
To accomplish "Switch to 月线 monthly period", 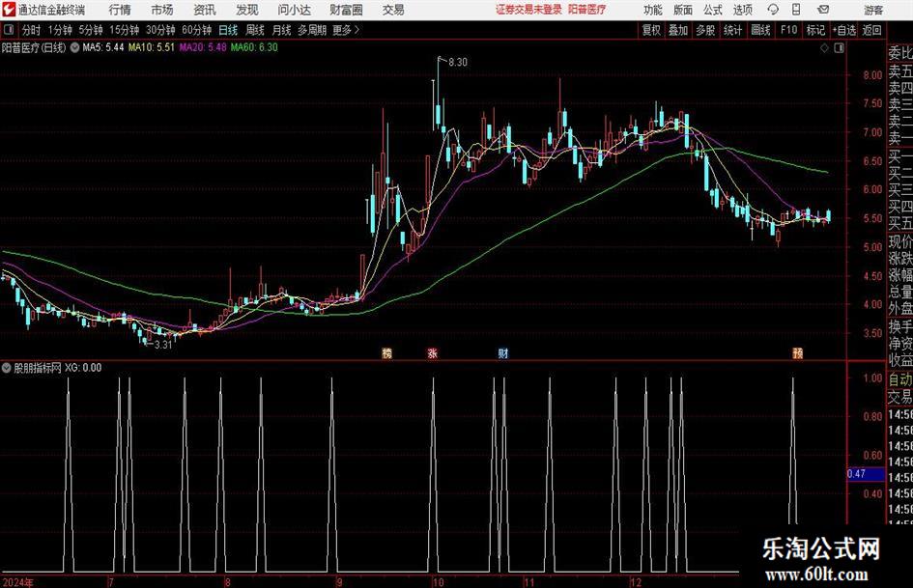I will [x=281, y=30].
